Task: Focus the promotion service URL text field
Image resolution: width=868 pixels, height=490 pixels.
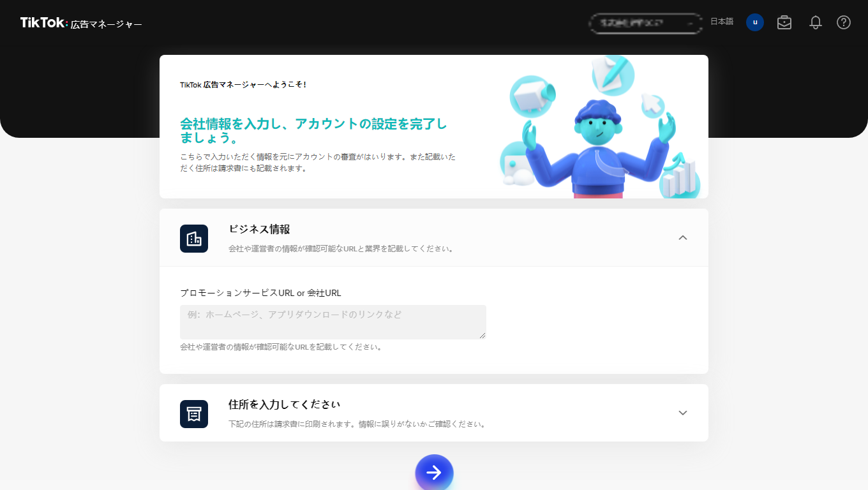Action: pos(333,322)
